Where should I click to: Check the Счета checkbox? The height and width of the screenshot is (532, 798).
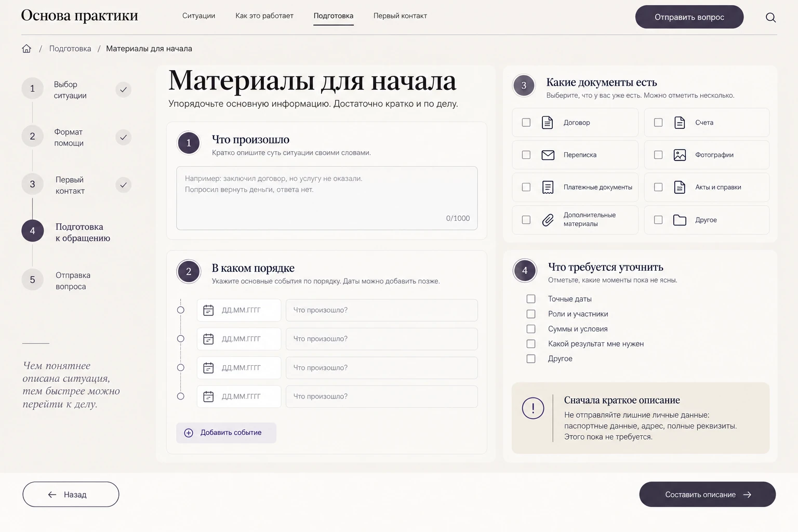658,123
